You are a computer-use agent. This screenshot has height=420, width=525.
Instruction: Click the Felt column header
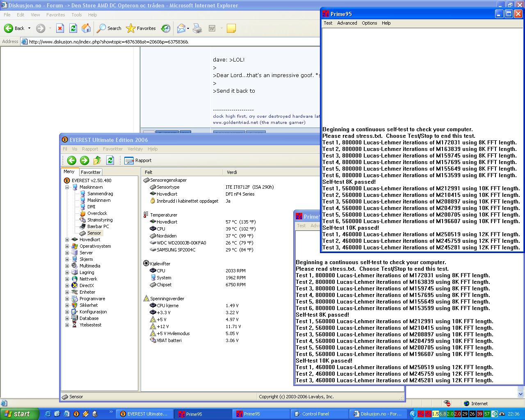[x=182, y=172]
